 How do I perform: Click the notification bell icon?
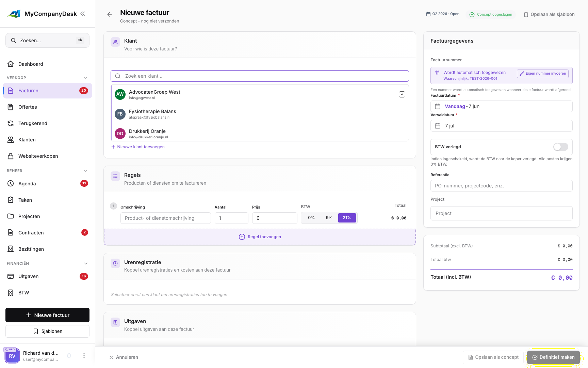[69, 356]
